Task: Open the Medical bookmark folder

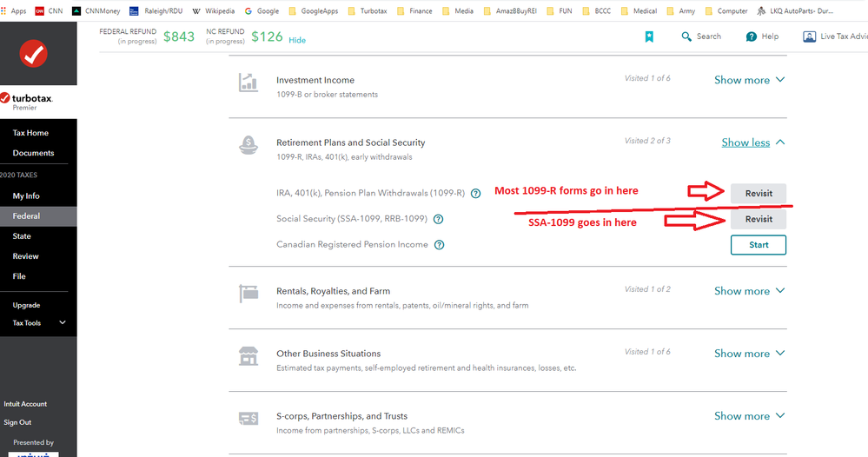Action: [x=639, y=10]
